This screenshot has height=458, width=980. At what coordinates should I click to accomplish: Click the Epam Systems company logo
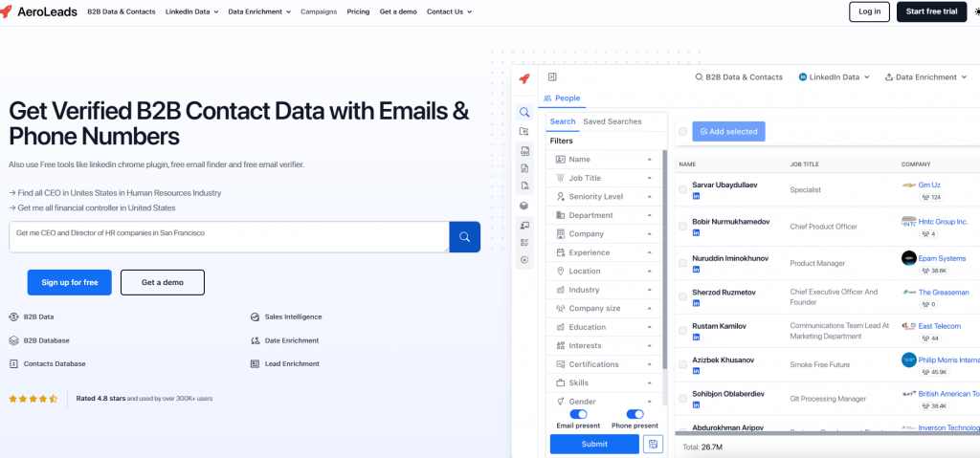909,258
